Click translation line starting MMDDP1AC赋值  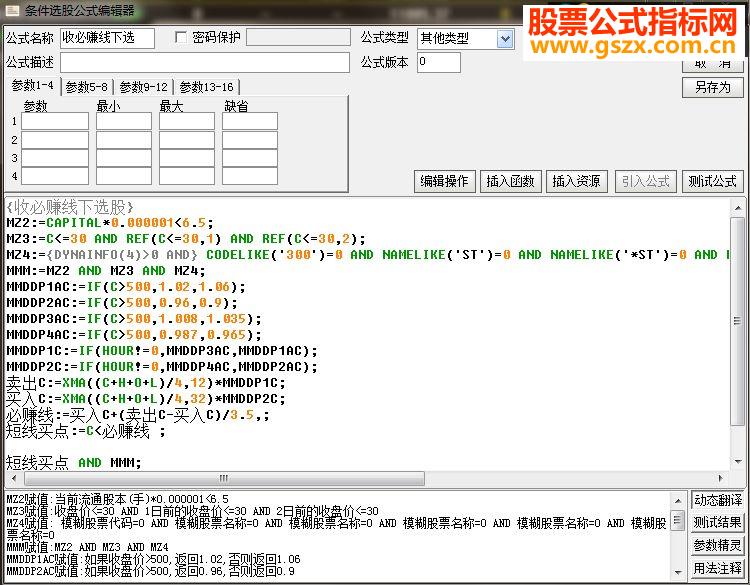154,559
